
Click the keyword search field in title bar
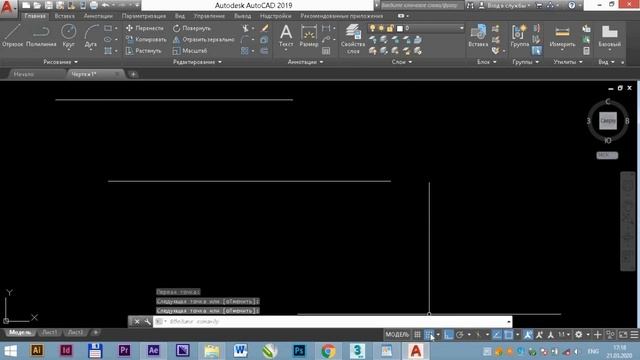coord(422,5)
